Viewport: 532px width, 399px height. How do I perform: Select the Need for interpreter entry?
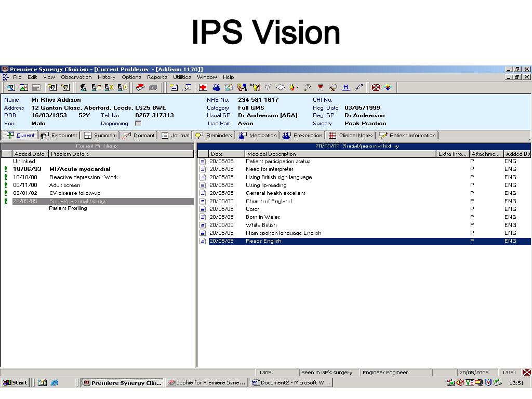[x=364, y=169]
